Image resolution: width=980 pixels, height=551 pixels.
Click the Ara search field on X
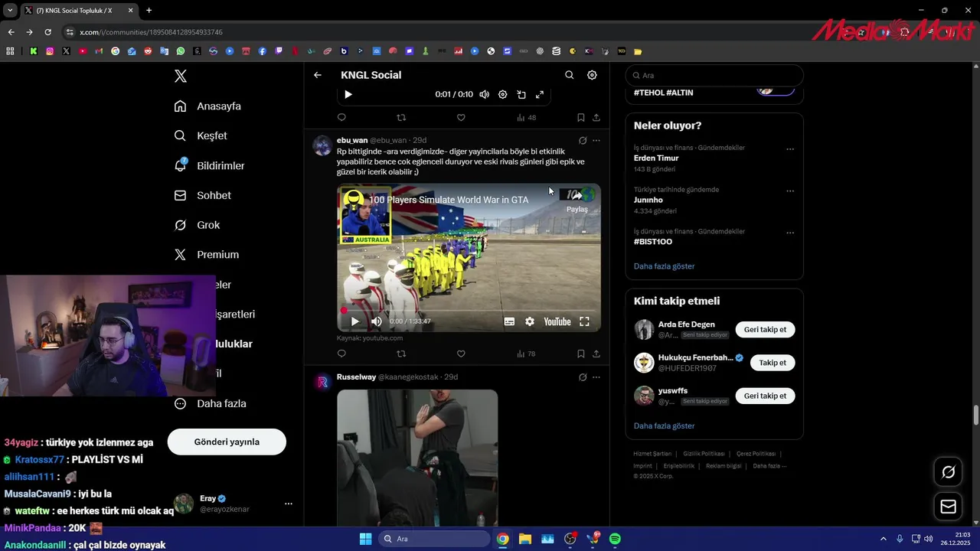[x=714, y=75]
